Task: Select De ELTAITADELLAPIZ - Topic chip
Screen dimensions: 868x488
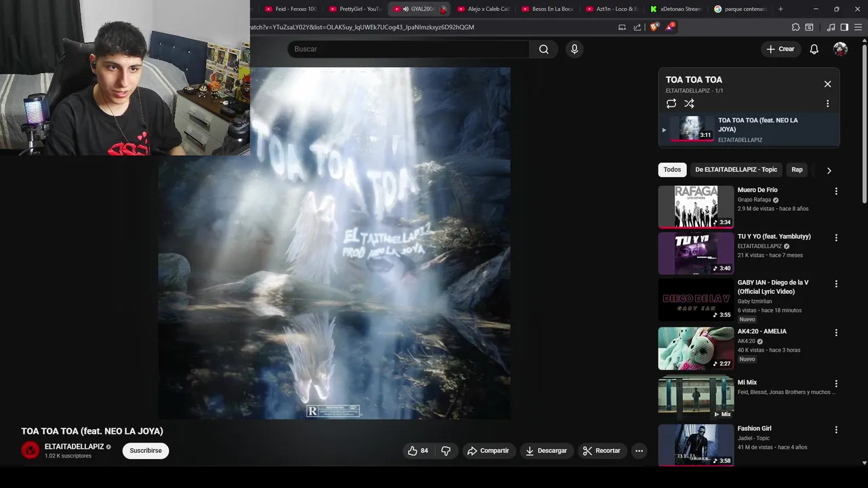Action: [736, 169]
